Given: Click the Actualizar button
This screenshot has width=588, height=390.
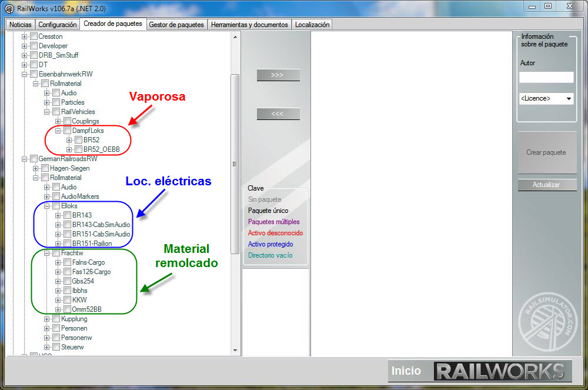Looking at the screenshot, I should click(x=546, y=185).
